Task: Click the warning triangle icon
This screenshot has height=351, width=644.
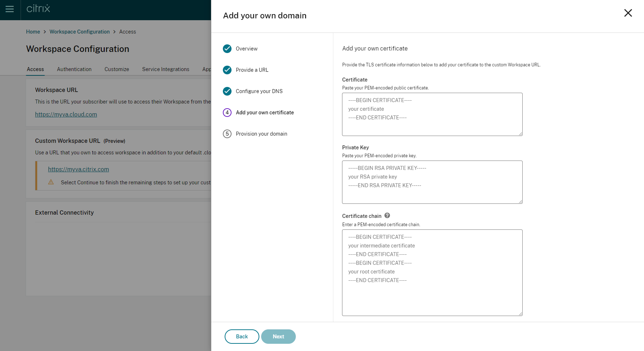Action: (x=51, y=182)
